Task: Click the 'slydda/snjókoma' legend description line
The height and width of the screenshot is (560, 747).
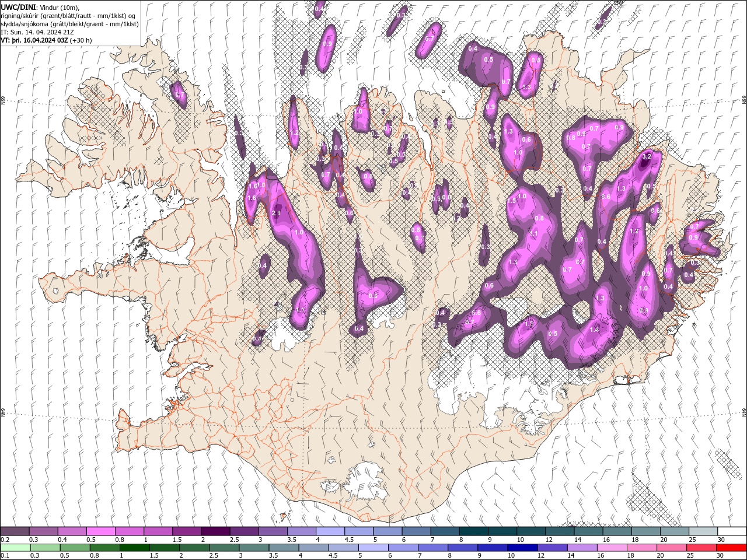Action: coord(70,24)
